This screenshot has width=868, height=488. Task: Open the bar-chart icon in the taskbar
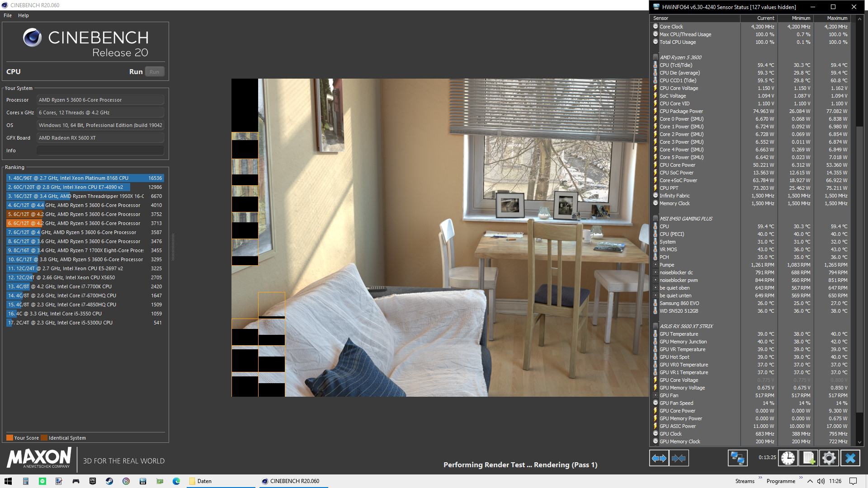142,481
